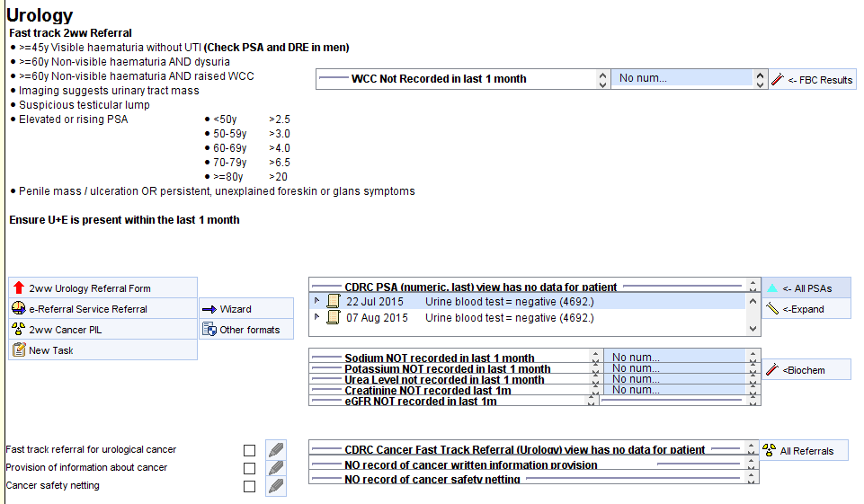
Task: Expand the 07 Aug 2015 urine test row
Action: (316, 317)
